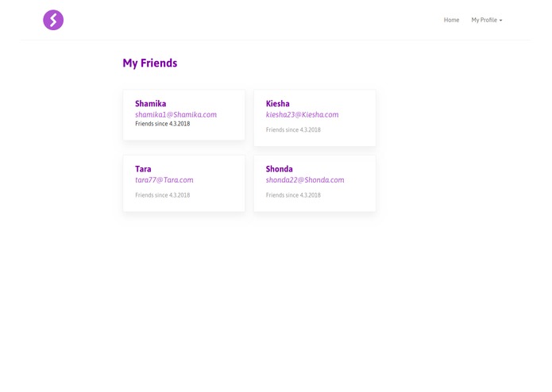The height and width of the screenshot is (392, 552).
Task: Open Kiesha's friend card name
Action: tap(278, 104)
